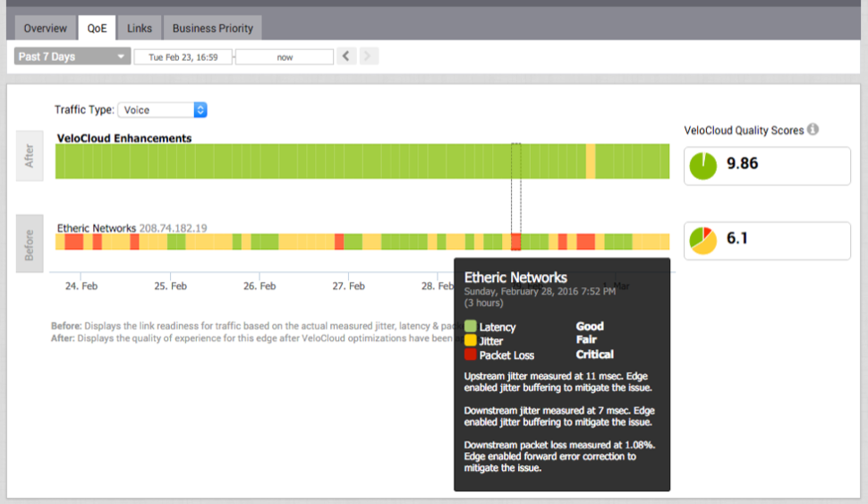
Task: Open the Past 7 Days dropdown
Action: pos(72,56)
